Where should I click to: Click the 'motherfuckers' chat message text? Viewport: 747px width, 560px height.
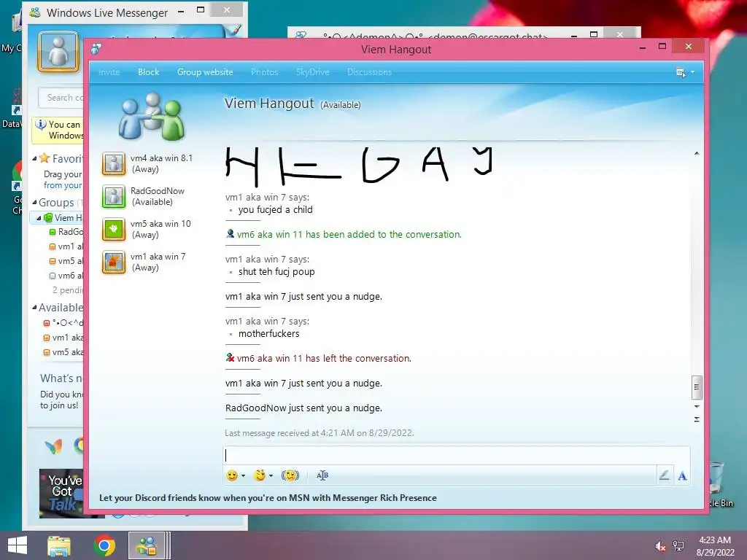click(268, 334)
